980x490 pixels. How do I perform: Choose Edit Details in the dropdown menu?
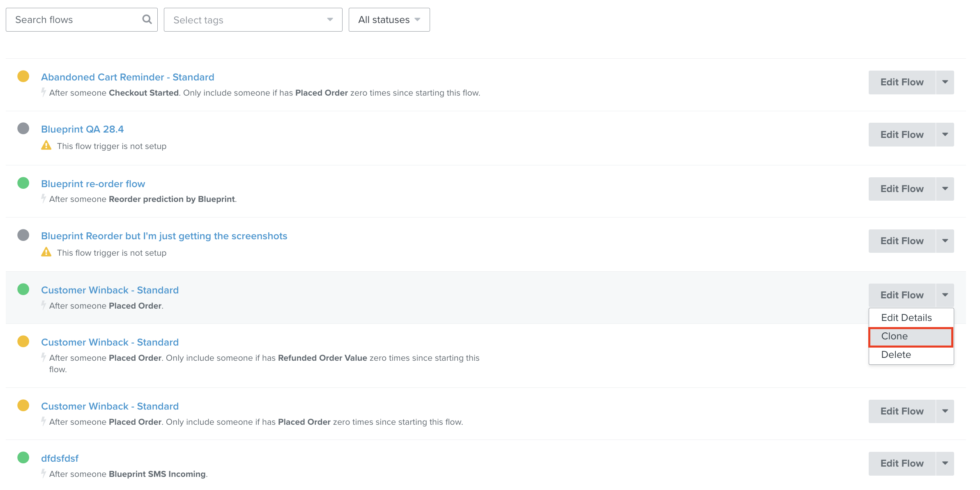906,318
